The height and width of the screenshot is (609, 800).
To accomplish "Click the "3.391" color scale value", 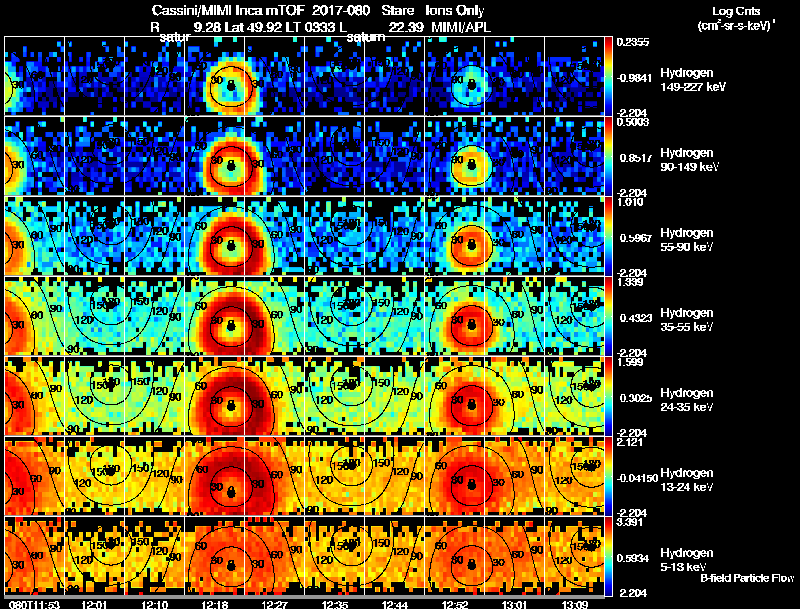I will 630,522.
